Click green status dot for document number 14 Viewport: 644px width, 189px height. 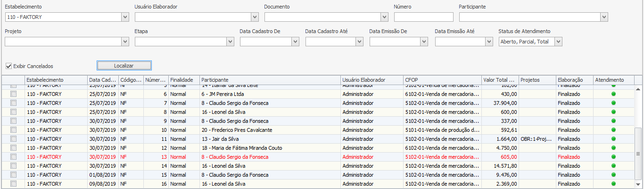click(613, 166)
